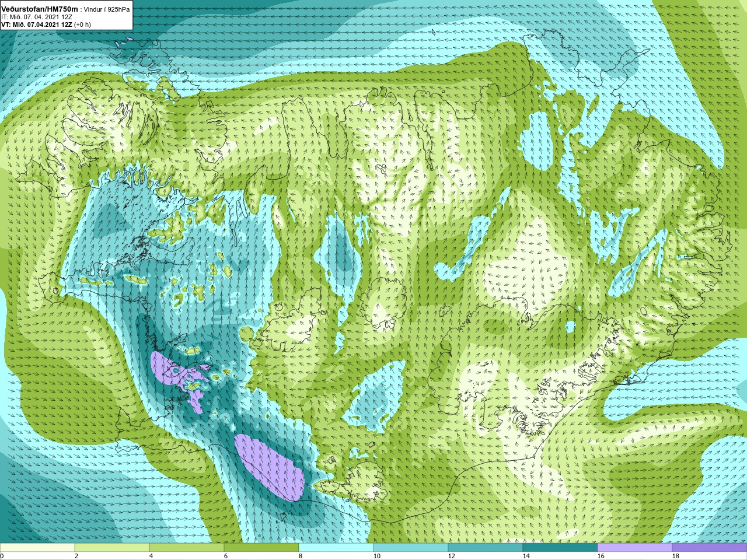Click the 4–6 green legend swatch
The height and width of the screenshot is (560, 747).
click(x=187, y=548)
